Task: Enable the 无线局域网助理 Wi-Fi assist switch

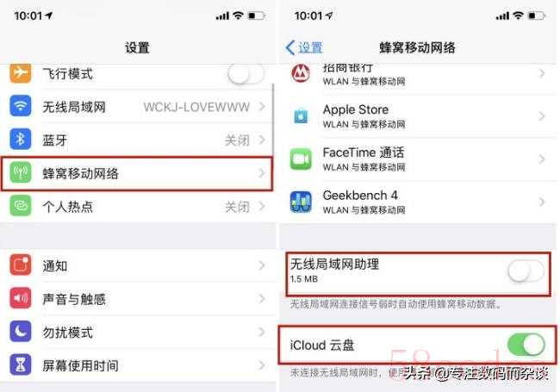Action: pos(526,271)
